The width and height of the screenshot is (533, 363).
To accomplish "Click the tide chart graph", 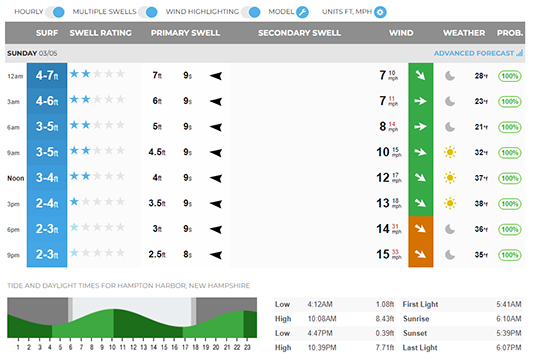I will click(x=132, y=318).
